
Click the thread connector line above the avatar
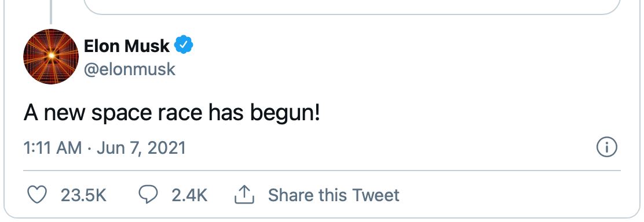click(x=51, y=12)
